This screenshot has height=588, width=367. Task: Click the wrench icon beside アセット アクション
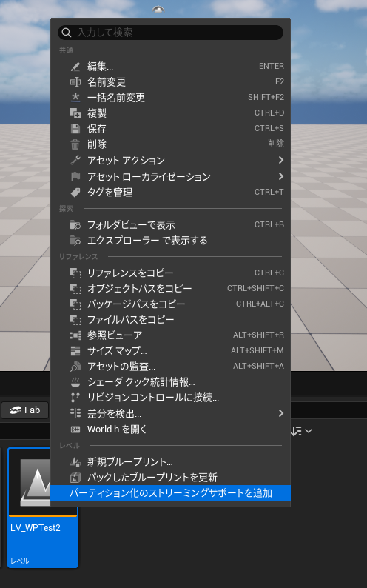[x=75, y=160]
